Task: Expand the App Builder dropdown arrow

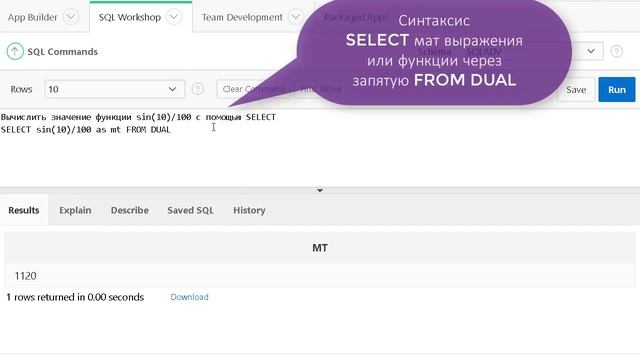Action: point(71,17)
